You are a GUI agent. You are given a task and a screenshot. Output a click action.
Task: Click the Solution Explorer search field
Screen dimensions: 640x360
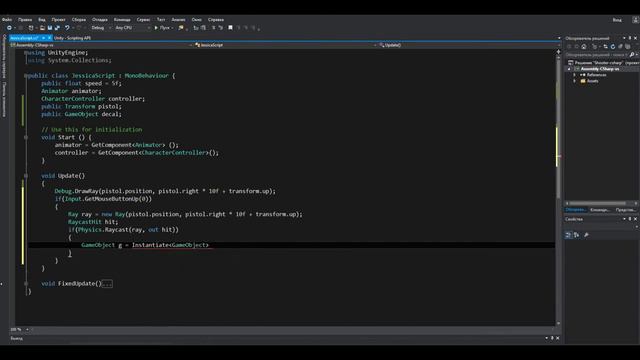(x=596, y=55)
